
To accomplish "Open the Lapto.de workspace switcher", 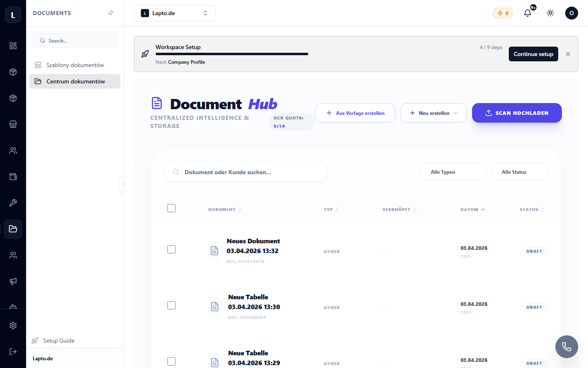I will tap(175, 13).
